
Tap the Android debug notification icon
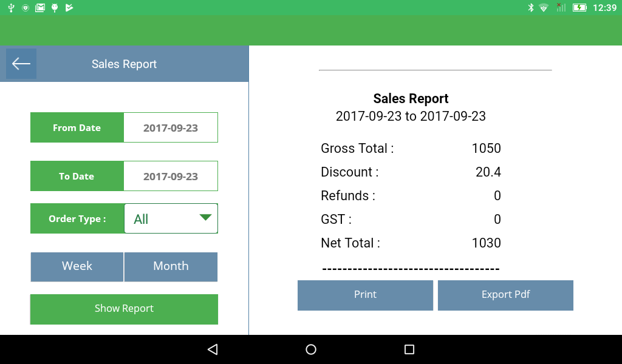pyautogui.click(x=55, y=8)
